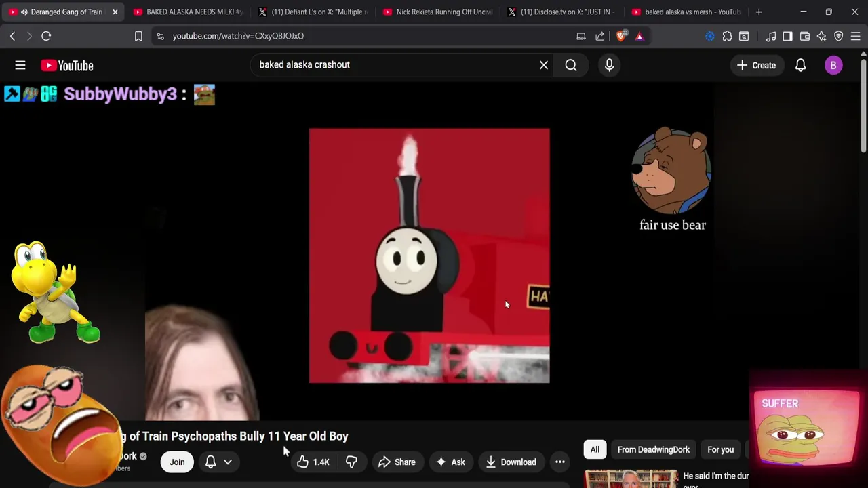This screenshot has height=488, width=868.
Task: Open the Brave Wallet icon
Action: (x=805, y=36)
